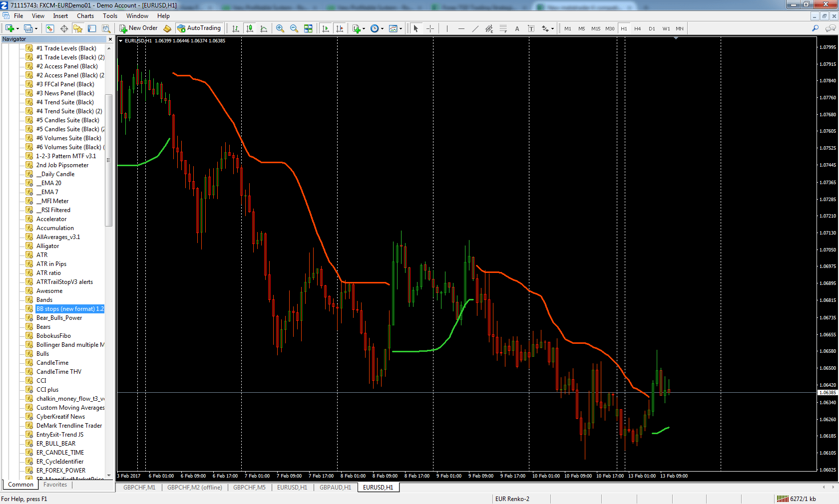Open the Insert menu

[x=60, y=16]
